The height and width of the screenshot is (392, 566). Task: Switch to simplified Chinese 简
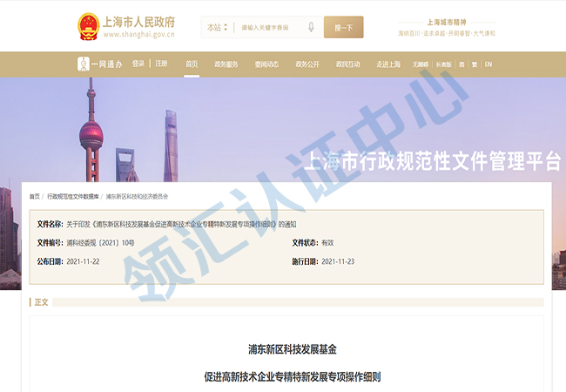click(x=462, y=64)
